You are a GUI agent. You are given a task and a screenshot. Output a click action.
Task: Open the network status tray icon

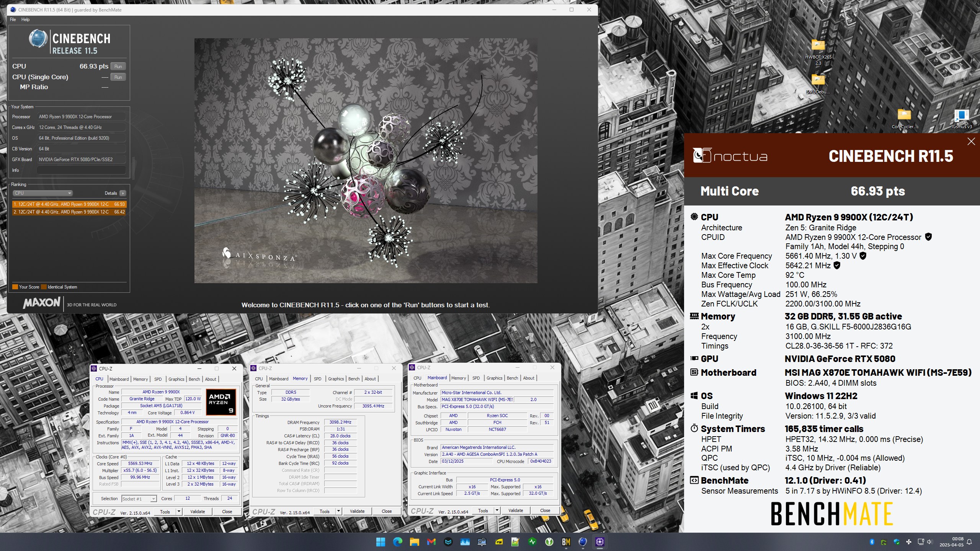(921, 542)
